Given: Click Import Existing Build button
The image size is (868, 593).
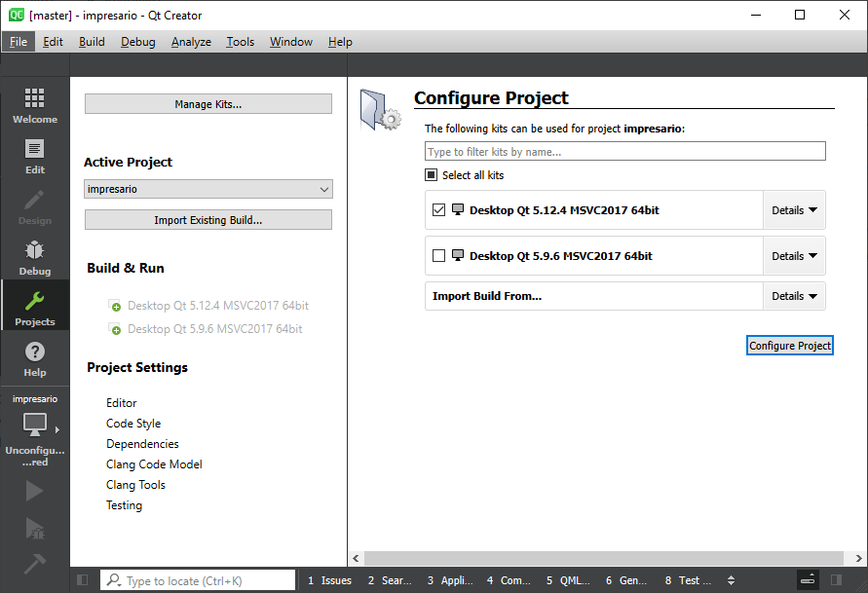Looking at the screenshot, I should pos(208,220).
